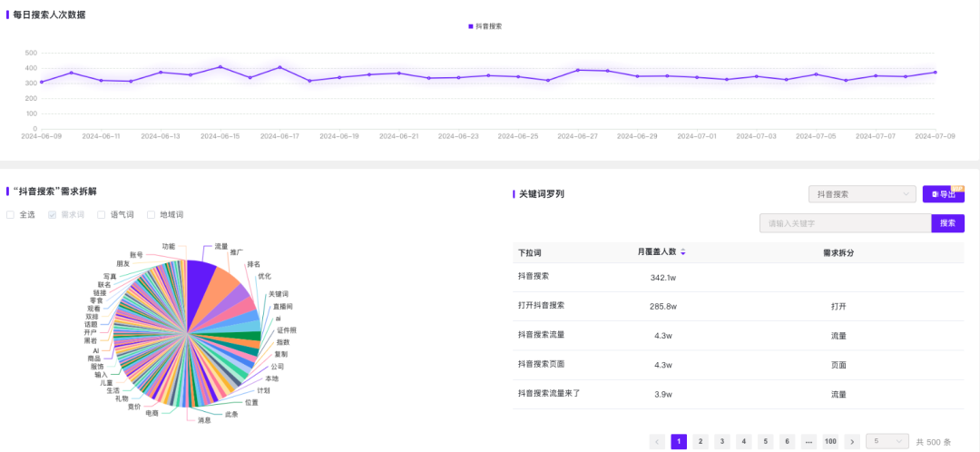980x452 pixels.
Task: Click the 2024-06-27 x-axis date label
Action: tap(577, 135)
